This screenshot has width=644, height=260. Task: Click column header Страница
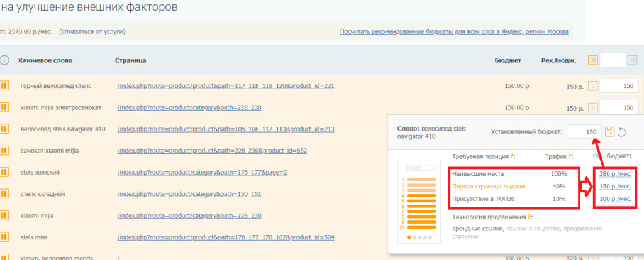[131, 61]
